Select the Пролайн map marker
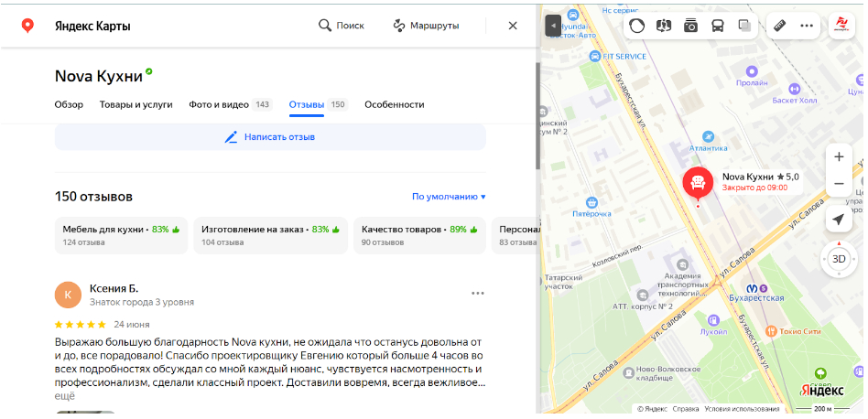Screen dimensions: 868x419 click(x=752, y=71)
